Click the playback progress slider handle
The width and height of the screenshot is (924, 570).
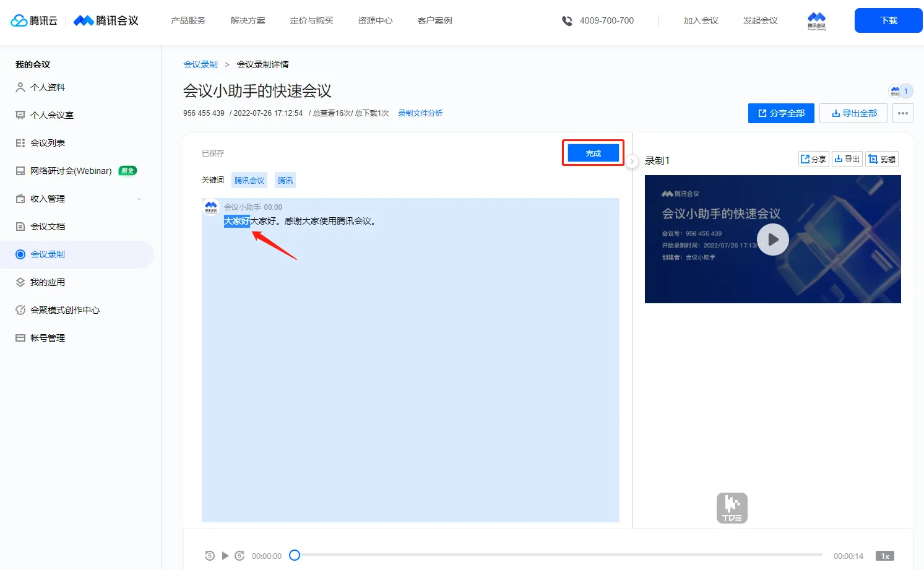tap(295, 555)
